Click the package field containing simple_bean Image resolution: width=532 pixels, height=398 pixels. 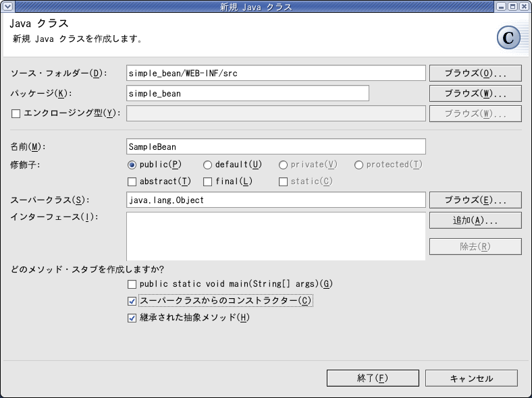(x=248, y=93)
